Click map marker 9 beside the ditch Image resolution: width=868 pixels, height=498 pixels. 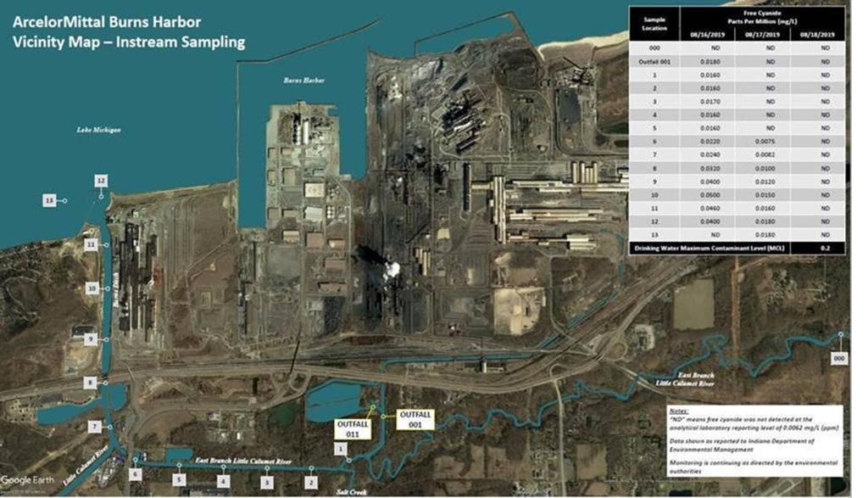[91, 339]
